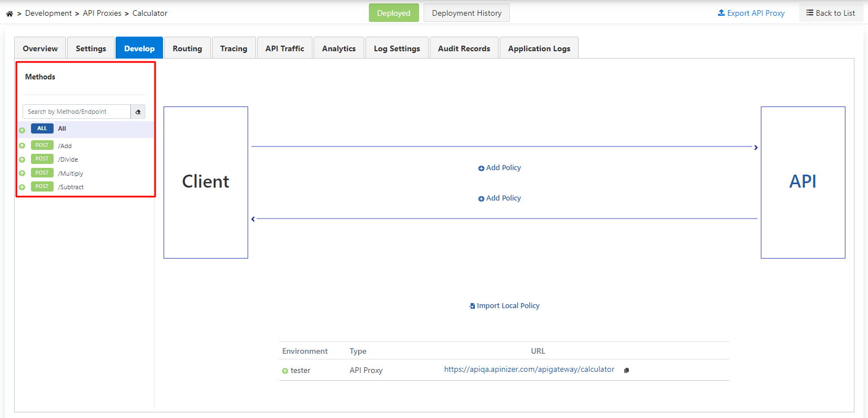
Task: Click green status icon next to /Subtract
Action: coord(22,187)
